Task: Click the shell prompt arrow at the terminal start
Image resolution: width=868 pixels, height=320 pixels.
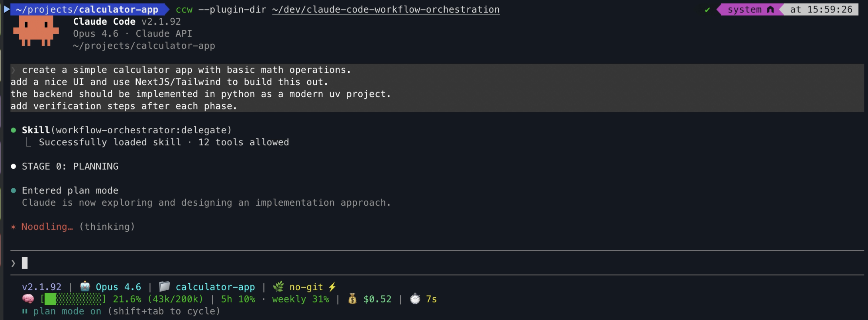Action: [7, 9]
